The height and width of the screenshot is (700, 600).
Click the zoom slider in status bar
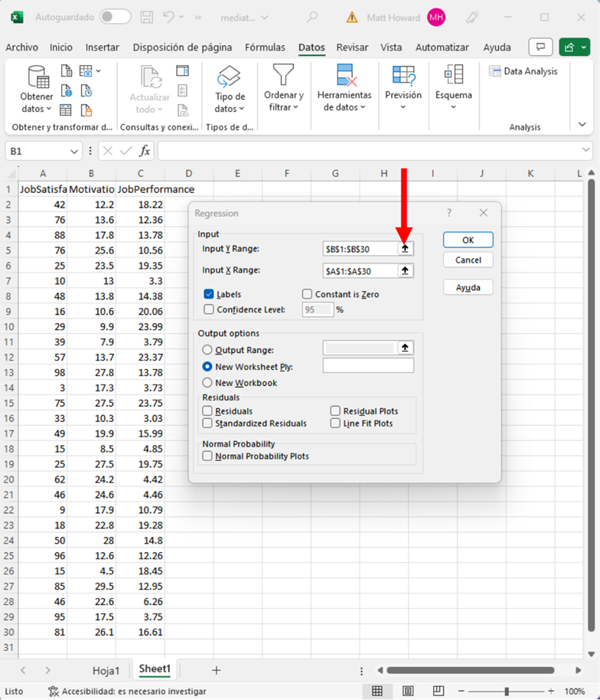[x=507, y=691]
